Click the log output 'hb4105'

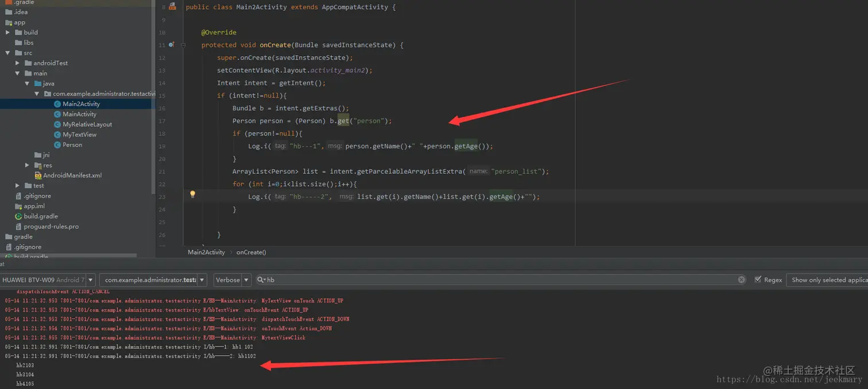click(25, 384)
